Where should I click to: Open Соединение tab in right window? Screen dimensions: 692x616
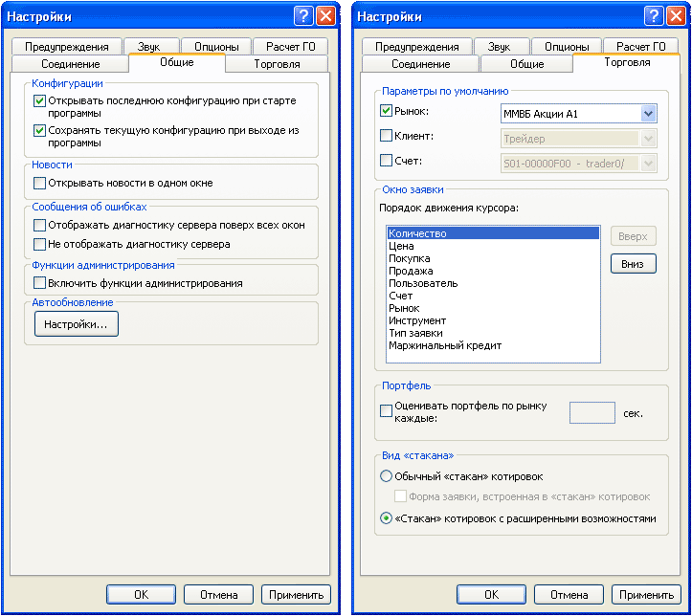[x=420, y=64]
